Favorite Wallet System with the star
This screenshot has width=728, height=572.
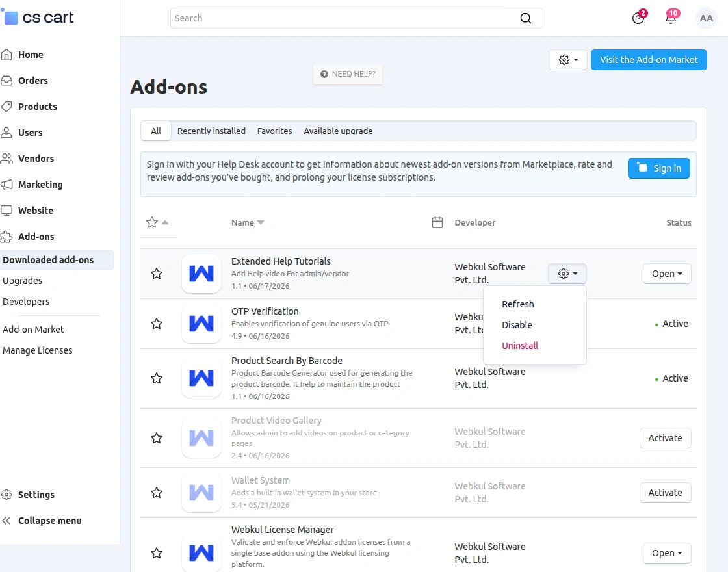click(x=157, y=493)
